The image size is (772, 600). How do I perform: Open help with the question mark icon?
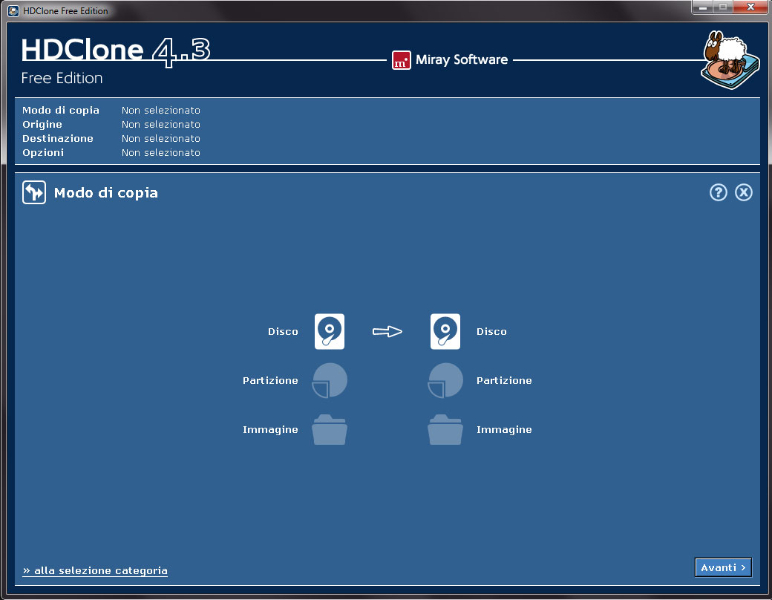coord(718,192)
